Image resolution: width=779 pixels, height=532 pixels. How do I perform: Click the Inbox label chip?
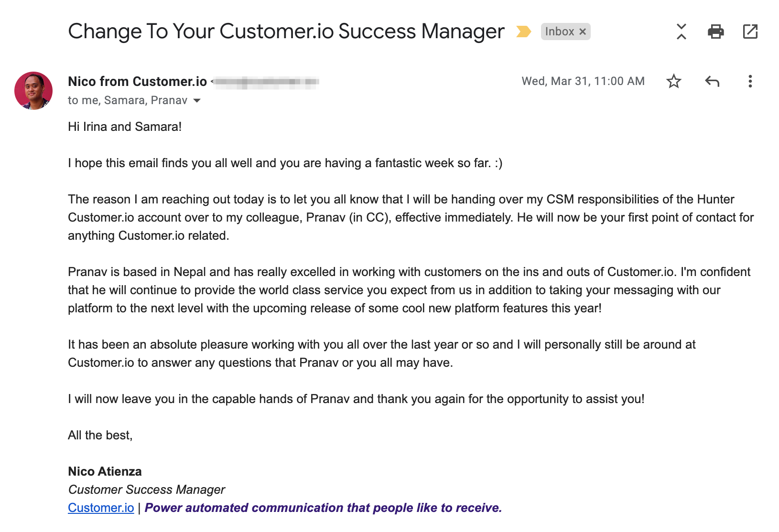point(561,32)
